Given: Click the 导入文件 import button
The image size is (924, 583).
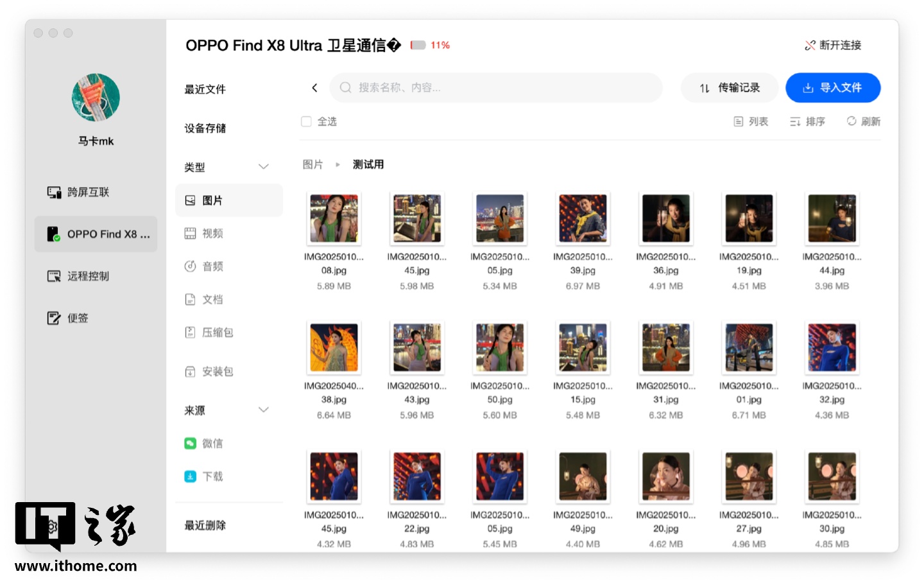Looking at the screenshot, I should (x=832, y=88).
